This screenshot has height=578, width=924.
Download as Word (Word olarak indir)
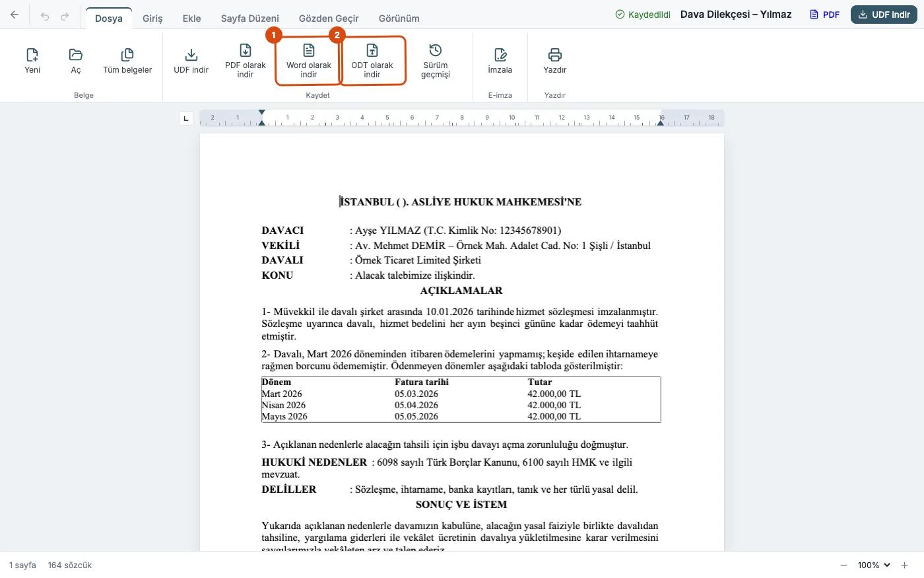point(309,61)
